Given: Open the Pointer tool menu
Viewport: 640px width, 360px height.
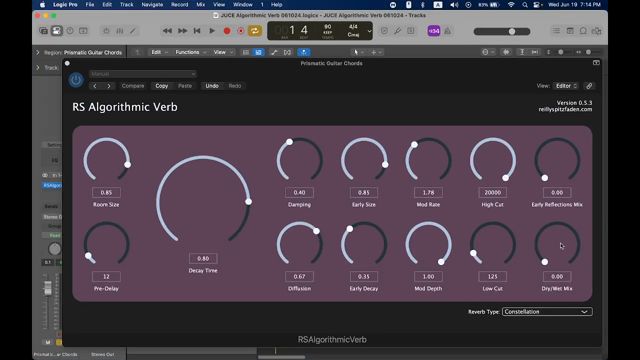Looking at the screenshot, I should [x=357, y=52].
